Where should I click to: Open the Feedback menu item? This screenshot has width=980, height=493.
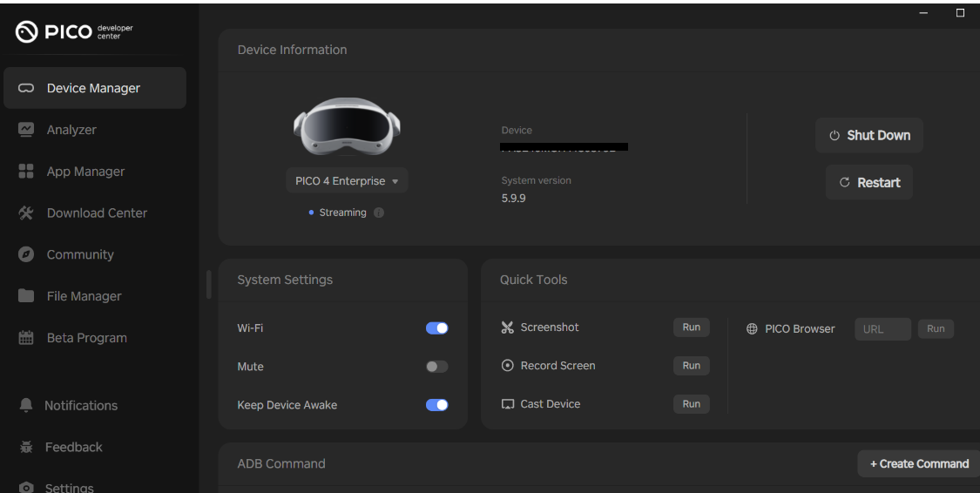pyautogui.click(x=73, y=447)
